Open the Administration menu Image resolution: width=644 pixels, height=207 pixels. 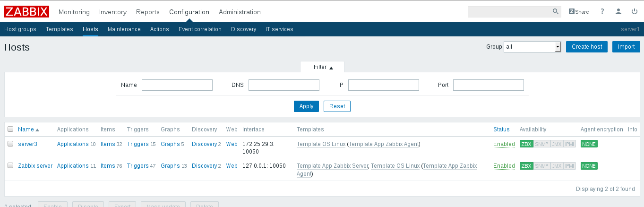pyautogui.click(x=240, y=12)
